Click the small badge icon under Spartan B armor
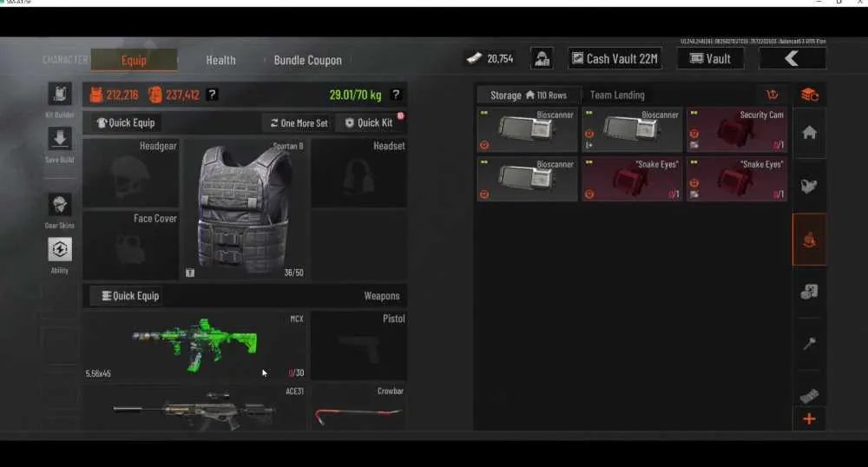 click(190, 273)
